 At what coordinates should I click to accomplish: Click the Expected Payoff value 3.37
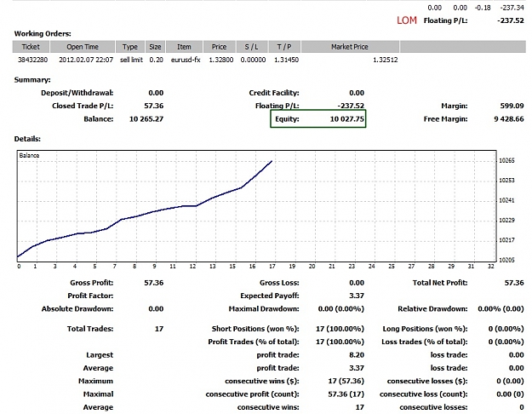coord(357,296)
